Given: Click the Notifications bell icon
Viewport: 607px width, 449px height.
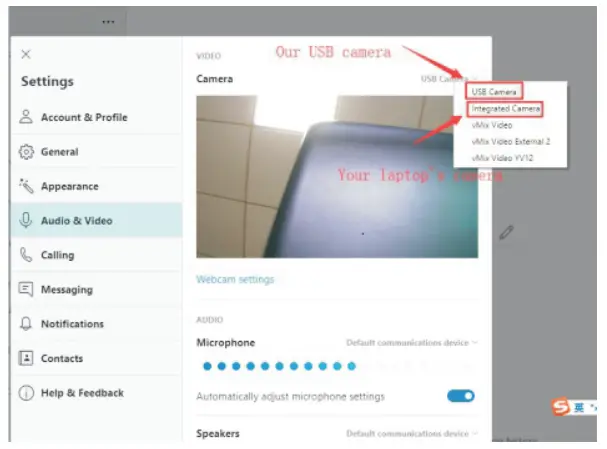Looking at the screenshot, I should (x=26, y=324).
